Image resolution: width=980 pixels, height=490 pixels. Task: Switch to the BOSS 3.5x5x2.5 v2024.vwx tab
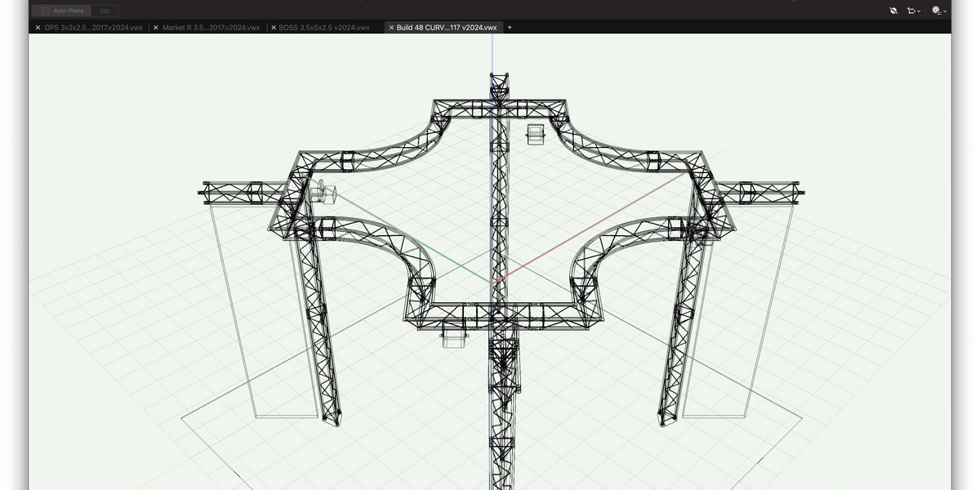click(x=323, y=27)
